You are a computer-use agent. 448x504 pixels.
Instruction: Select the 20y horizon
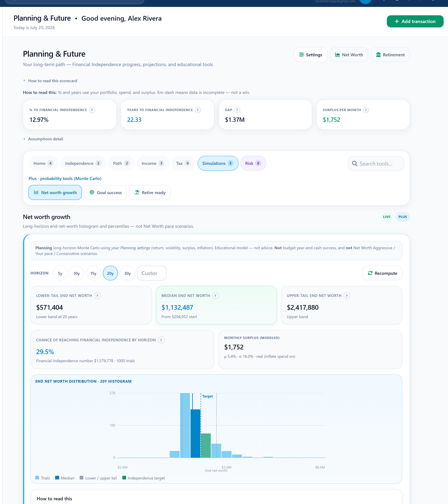click(x=110, y=273)
